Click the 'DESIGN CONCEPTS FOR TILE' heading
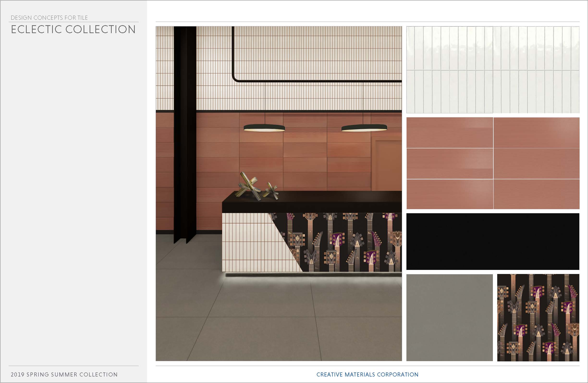Image resolution: width=588 pixels, height=383 pixels. click(49, 18)
